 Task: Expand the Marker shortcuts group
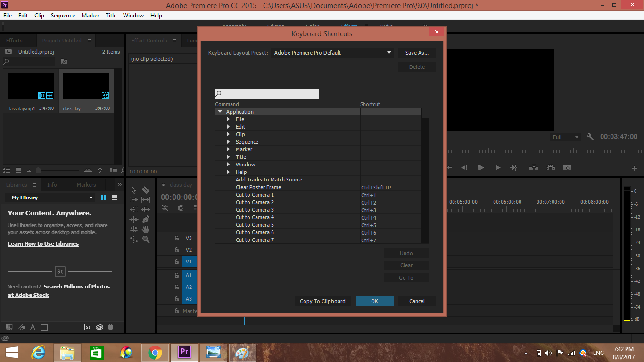tap(229, 149)
